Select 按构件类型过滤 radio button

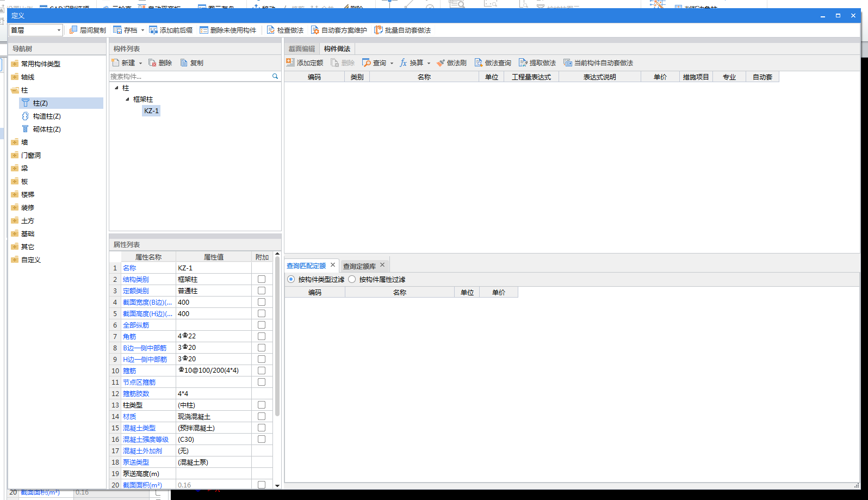291,279
